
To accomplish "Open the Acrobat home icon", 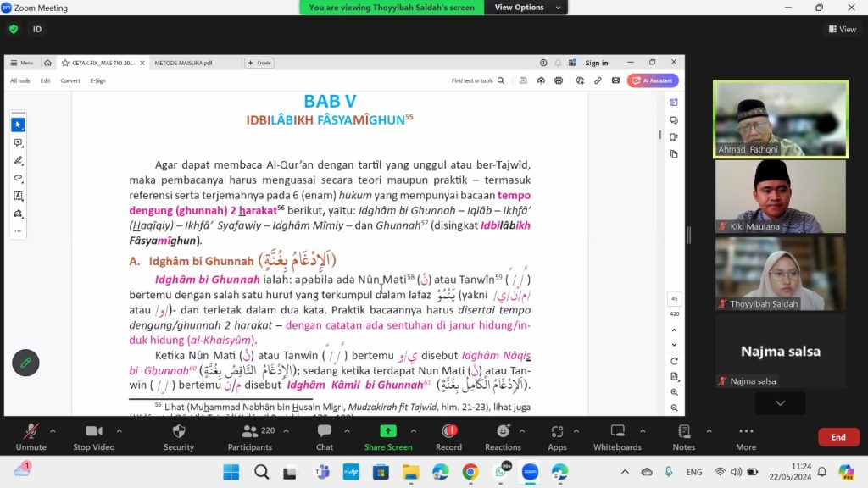I will 47,63.
